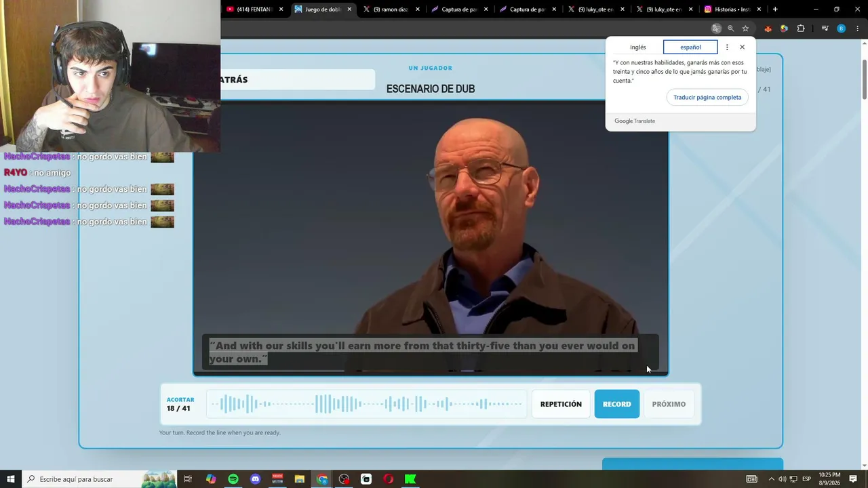The height and width of the screenshot is (488, 868).
Task: Open the zoom magnifier icon in the address bar
Action: tap(730, 28)
